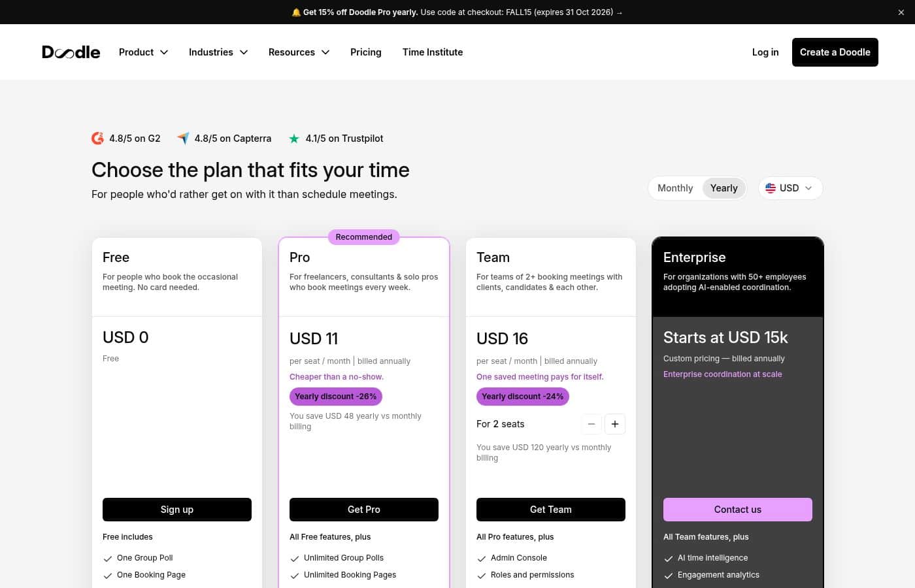Screen dimensions: 915x588
Task: Decrease Team seats with the minus button
Action: 591,424
